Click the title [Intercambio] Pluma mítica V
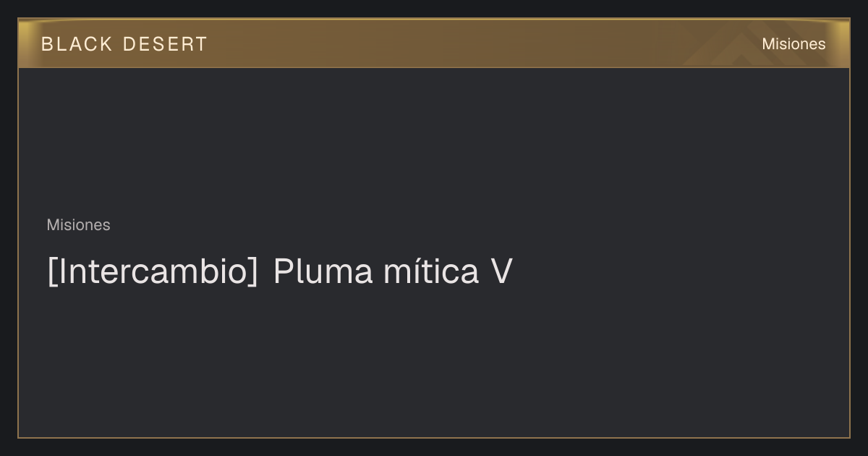Viewport: 868px width, 456px height. (280, 272)
